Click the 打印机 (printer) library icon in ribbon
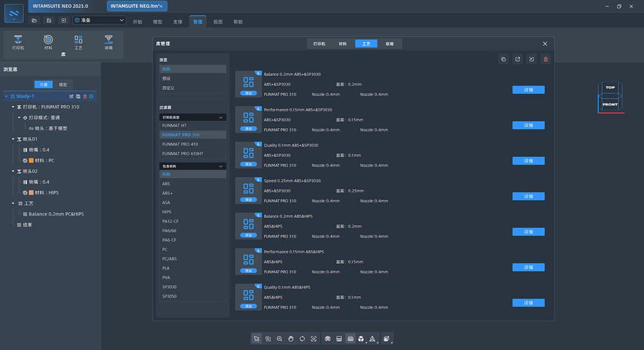This screenshot has width=644, height=350. coord(18,42)
